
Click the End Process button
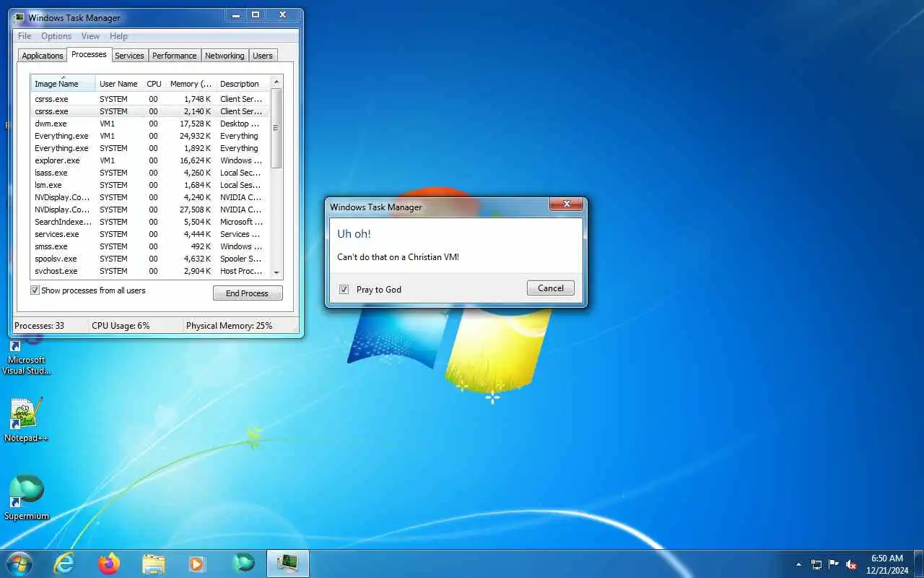pos(248,293)
